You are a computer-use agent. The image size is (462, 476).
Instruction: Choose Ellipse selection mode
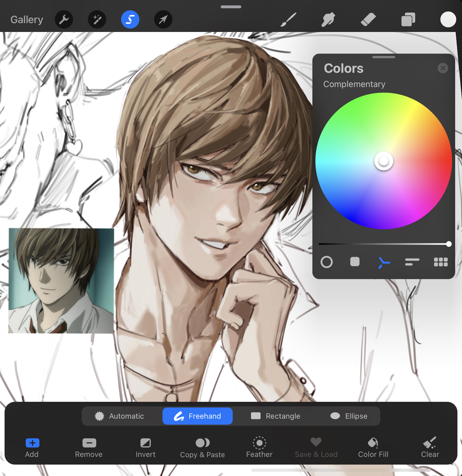349,416
